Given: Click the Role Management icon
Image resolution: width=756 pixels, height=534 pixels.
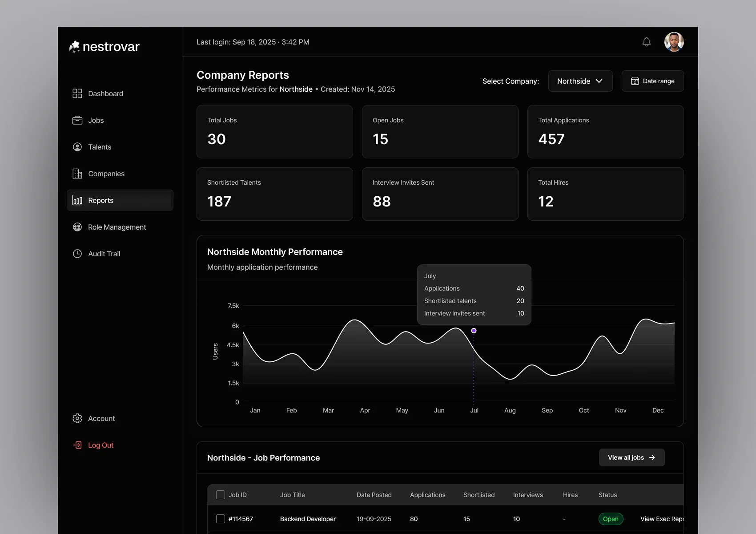Looking at the screenshot, I should pos(77,227).
